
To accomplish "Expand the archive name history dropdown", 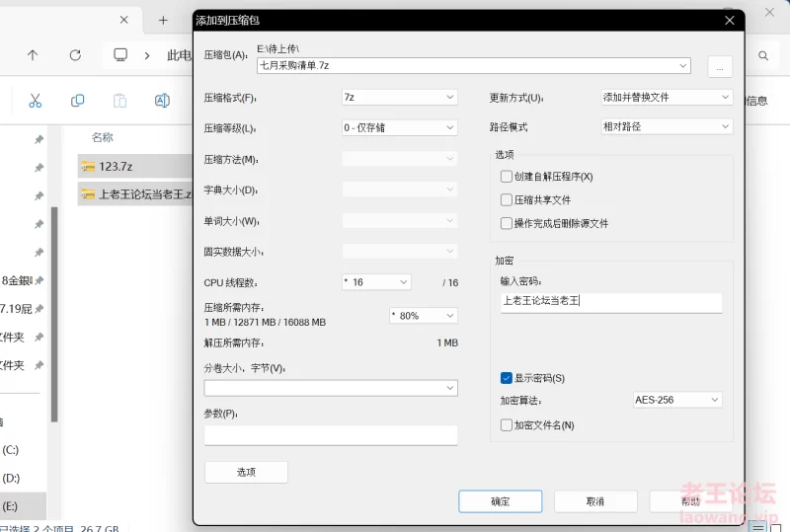I will [x=682, y=65].
